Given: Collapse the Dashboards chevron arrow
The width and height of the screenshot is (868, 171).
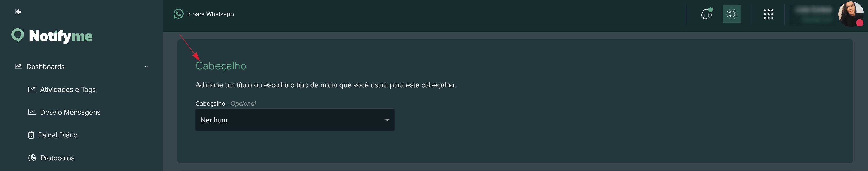Looking at the screenshot, I should [x=146, y=67].
